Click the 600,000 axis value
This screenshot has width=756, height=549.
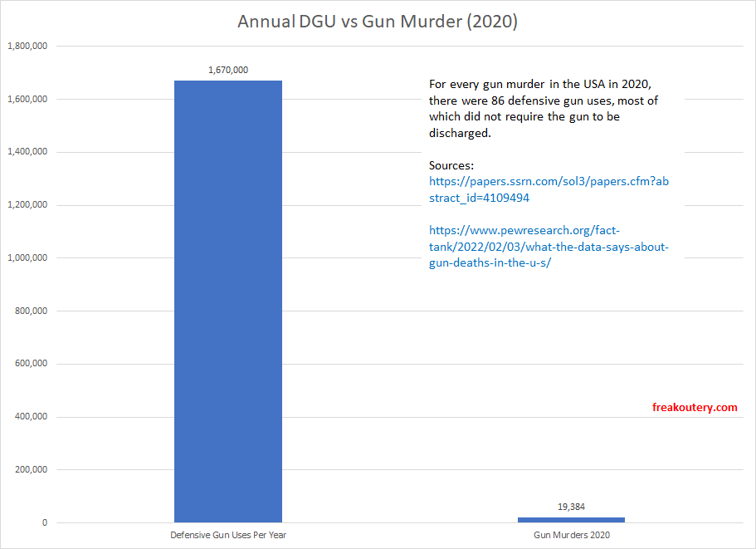pos(31,363)
